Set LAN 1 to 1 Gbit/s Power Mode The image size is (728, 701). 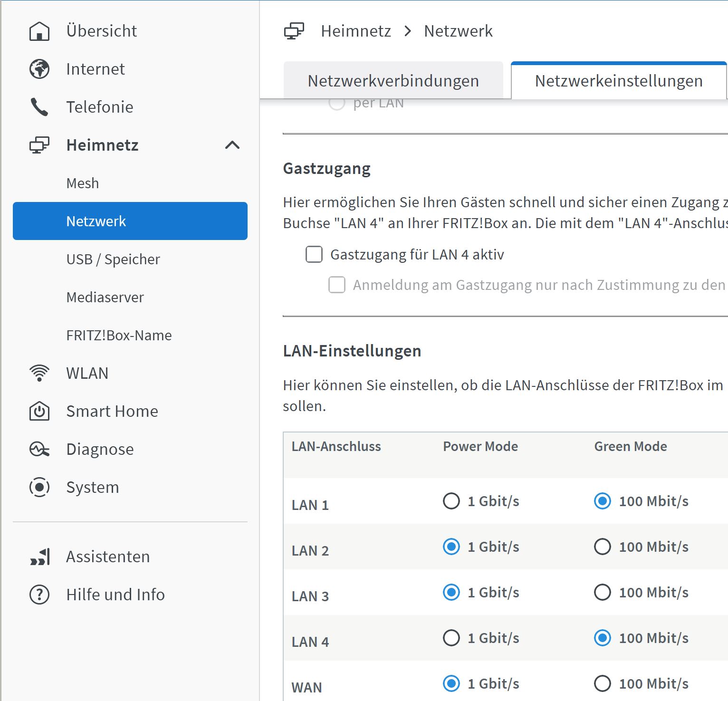(x=451, y=501)
